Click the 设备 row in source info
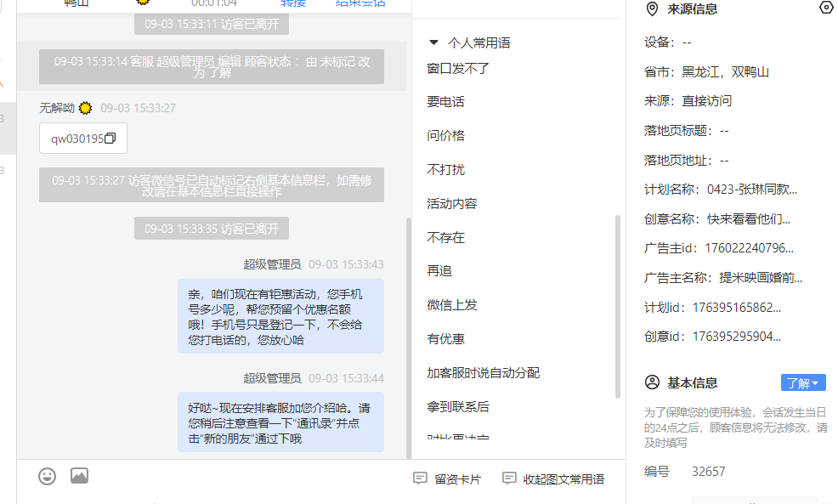The width and height of the screenshot is (838, 504). (667, 42)
